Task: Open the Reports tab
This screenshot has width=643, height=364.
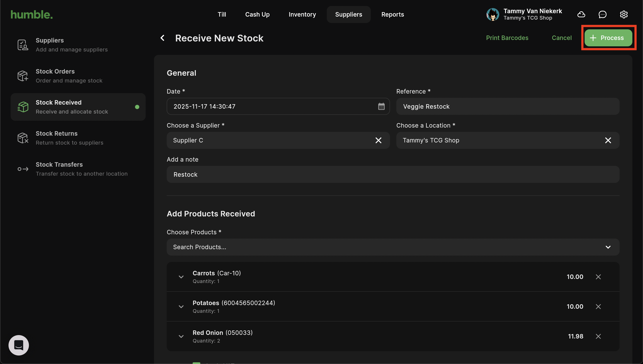Action: pyautogui.click(x=393, y=14)
